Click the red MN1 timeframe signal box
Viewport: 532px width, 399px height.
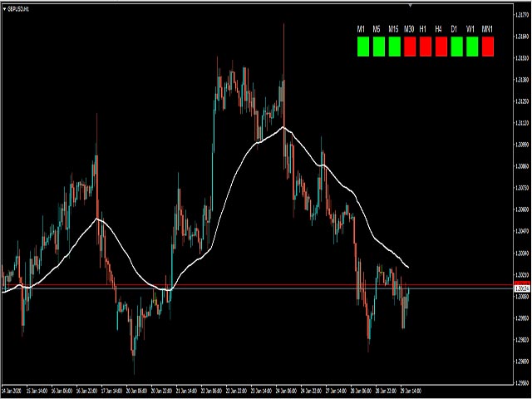click(488, 47)
